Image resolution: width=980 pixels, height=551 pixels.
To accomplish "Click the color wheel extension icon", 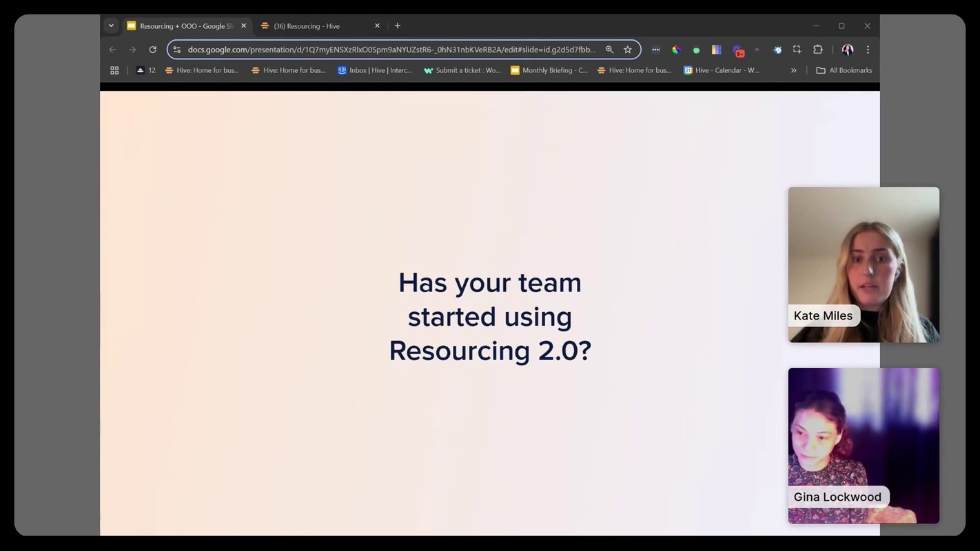I will [676, 49].
